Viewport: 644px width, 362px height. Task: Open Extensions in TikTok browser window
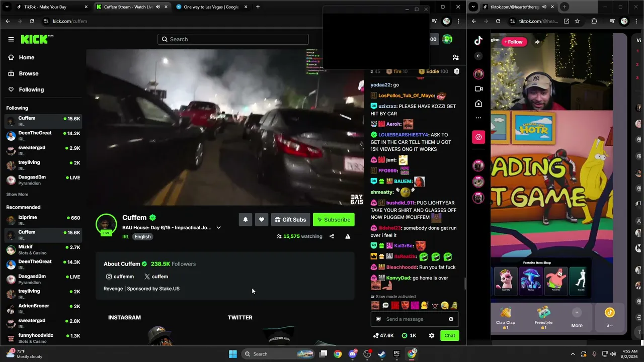(x=594, y=21)
